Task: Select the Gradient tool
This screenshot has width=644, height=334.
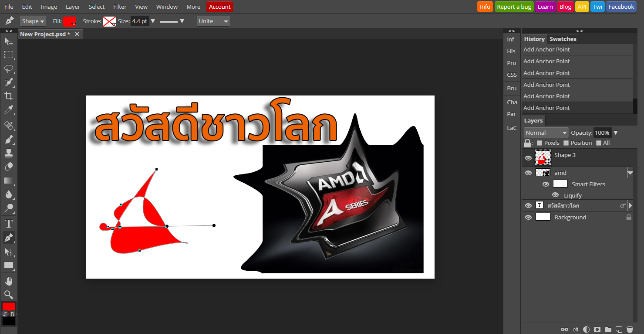Action: pos(9,181)
